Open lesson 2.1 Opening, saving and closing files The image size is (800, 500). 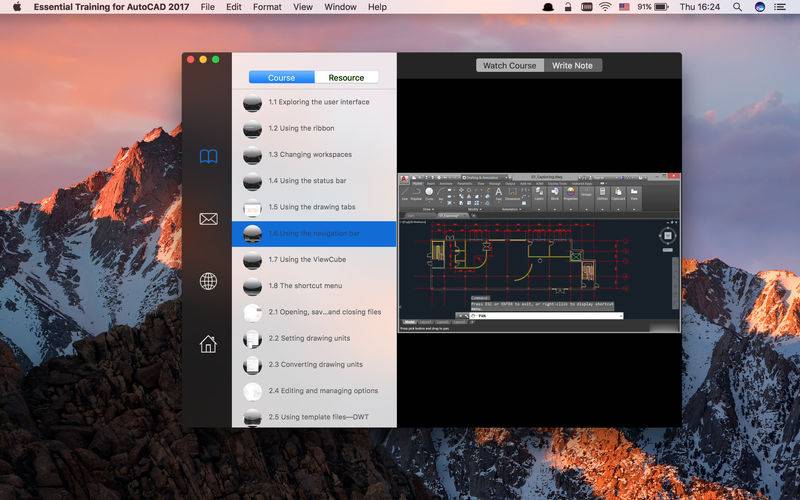click(x=314, y=312)
